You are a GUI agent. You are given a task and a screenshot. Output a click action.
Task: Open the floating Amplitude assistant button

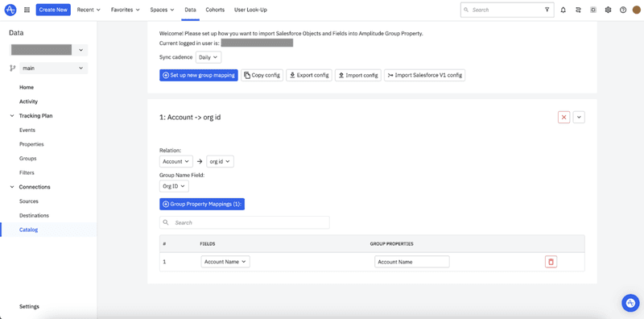[x=630, y=303]
